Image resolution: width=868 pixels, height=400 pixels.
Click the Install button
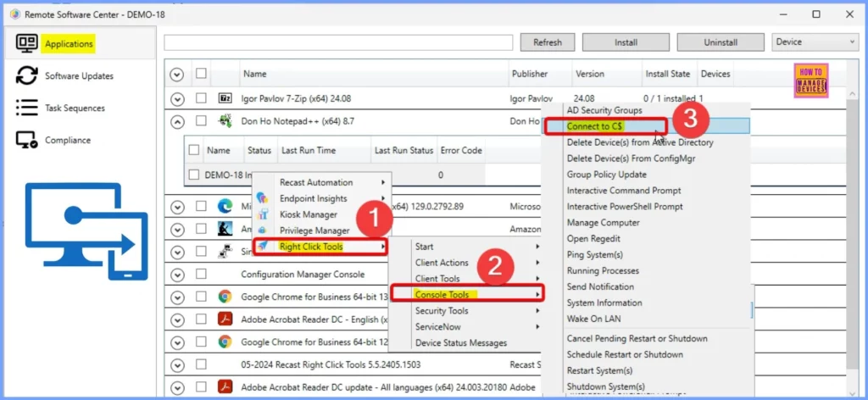point(626,42)
